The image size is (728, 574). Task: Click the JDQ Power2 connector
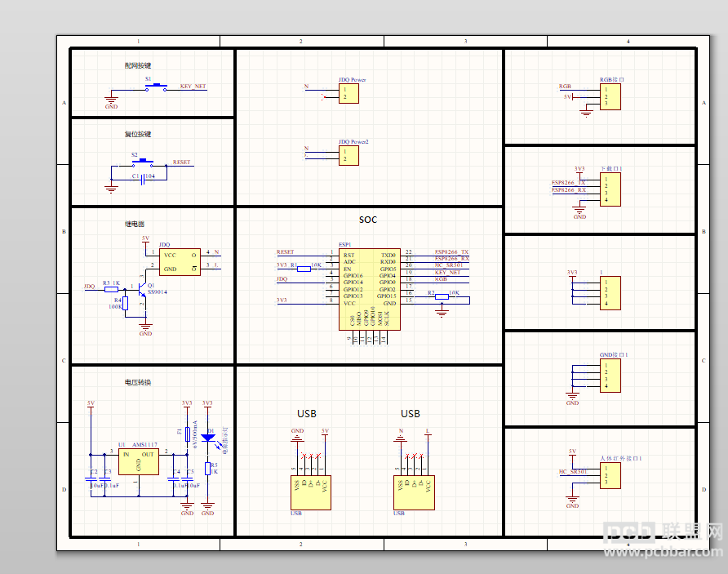(348, 156)
